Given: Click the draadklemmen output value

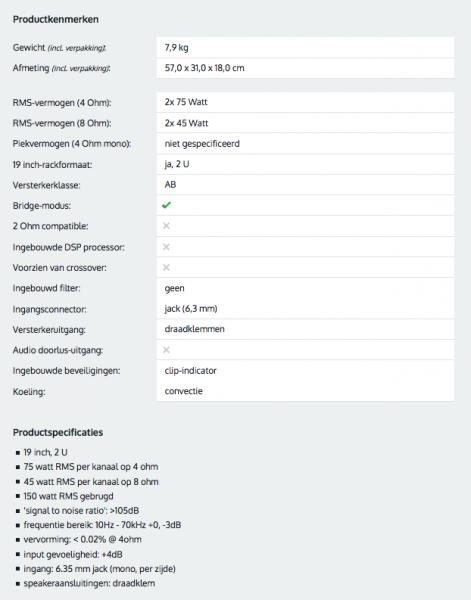Looking at the screenshot, I should [x=194, y=329].
